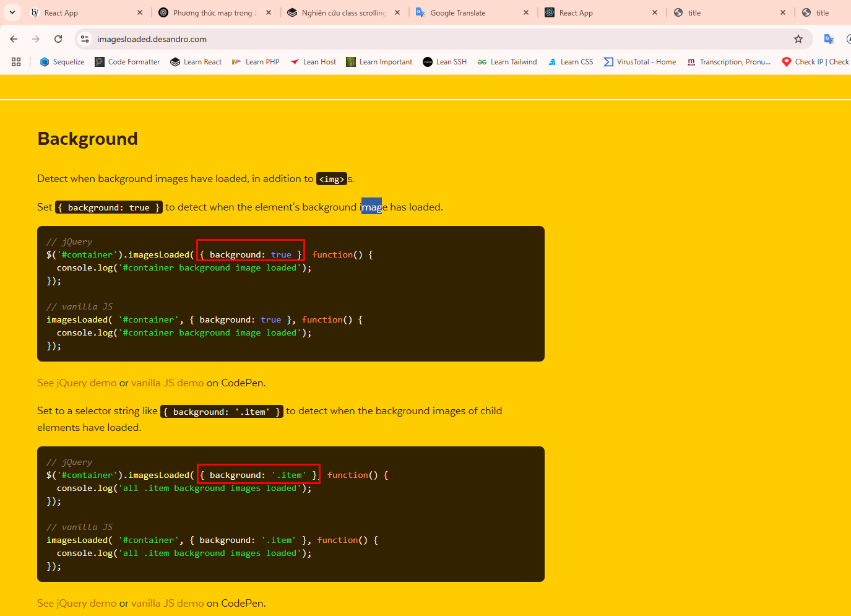Image resolution: width=851 pixels, height=616 pixels.
Task: Open the site information icon in address bar
Action: [x=85, y=39]
